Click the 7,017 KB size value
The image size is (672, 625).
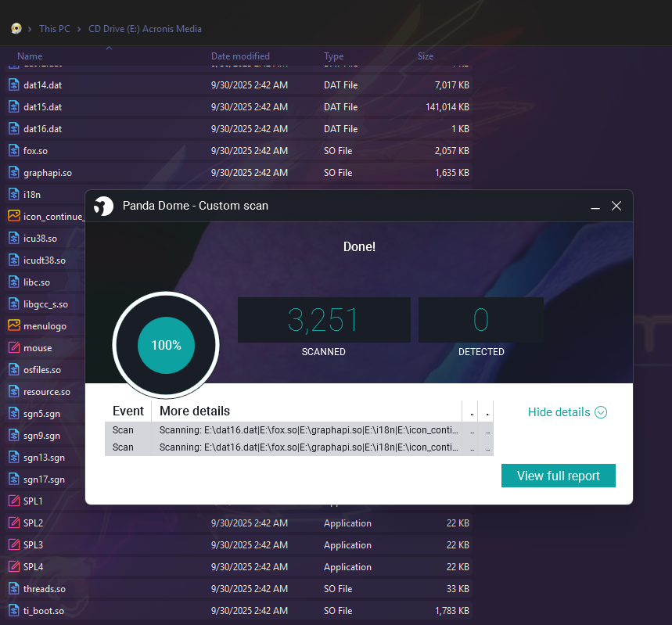(451, 85)
